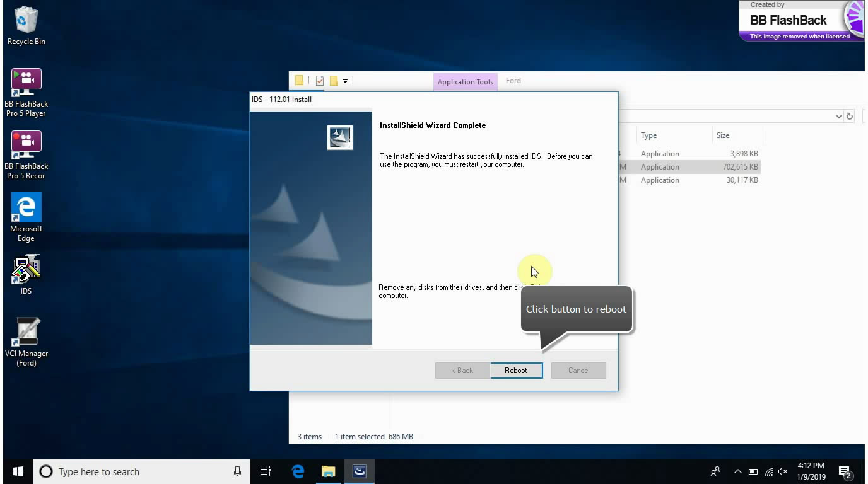Click the properties checkmark quick access icon

tap(319, 81)
